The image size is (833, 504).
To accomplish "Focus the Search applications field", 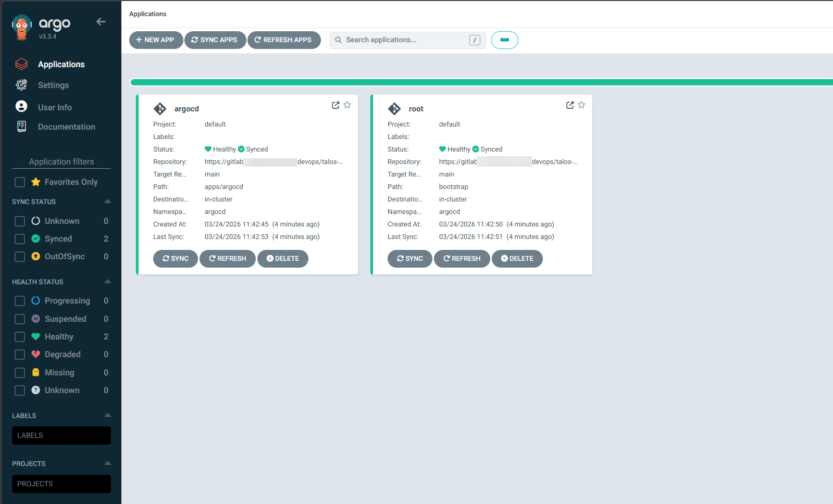I will [x=408, y=40].
